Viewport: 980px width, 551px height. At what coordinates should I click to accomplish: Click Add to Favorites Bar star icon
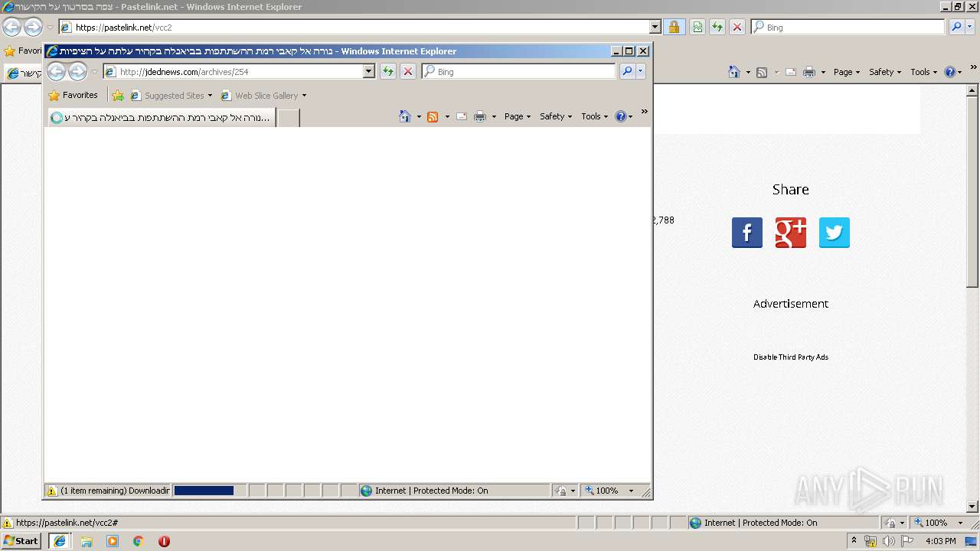pos(118,96)
